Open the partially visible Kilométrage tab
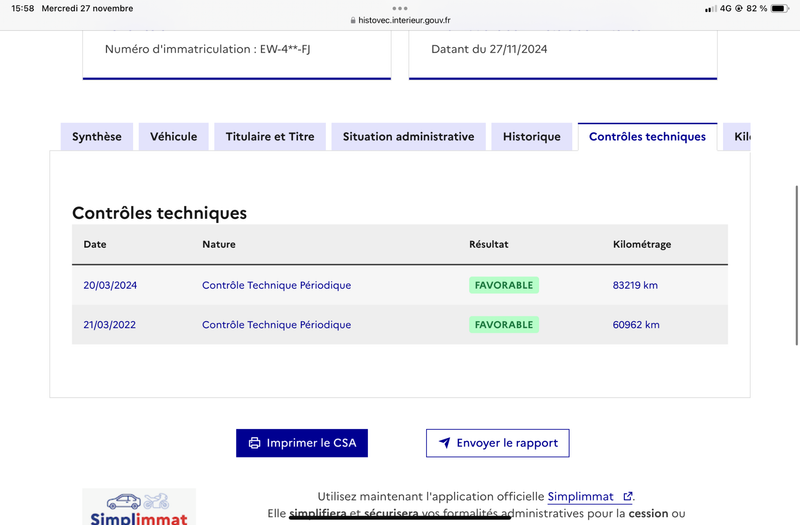The width and height of the screenshot is (800, 525). click(737, 137)
